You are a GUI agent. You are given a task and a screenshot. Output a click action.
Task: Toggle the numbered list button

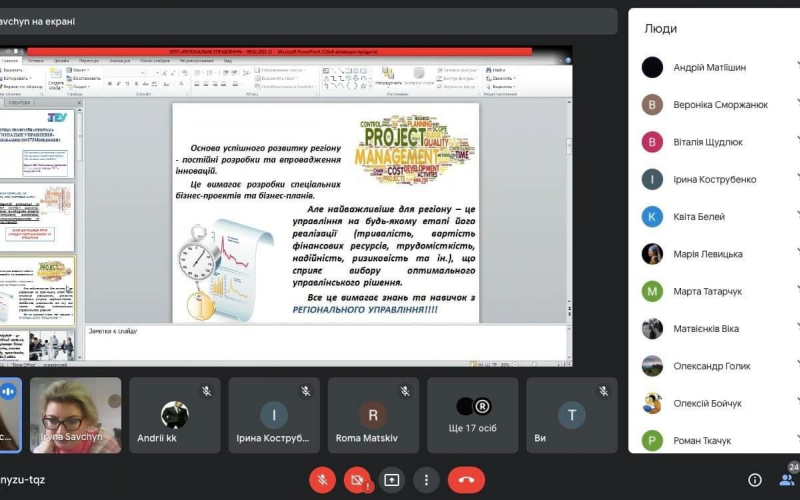pyautogui.click(x=210, y=73)
